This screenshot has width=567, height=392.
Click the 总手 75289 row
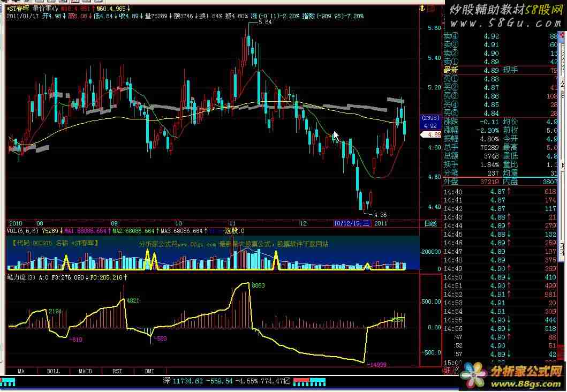pyautogui.click(x=472, y=148)
